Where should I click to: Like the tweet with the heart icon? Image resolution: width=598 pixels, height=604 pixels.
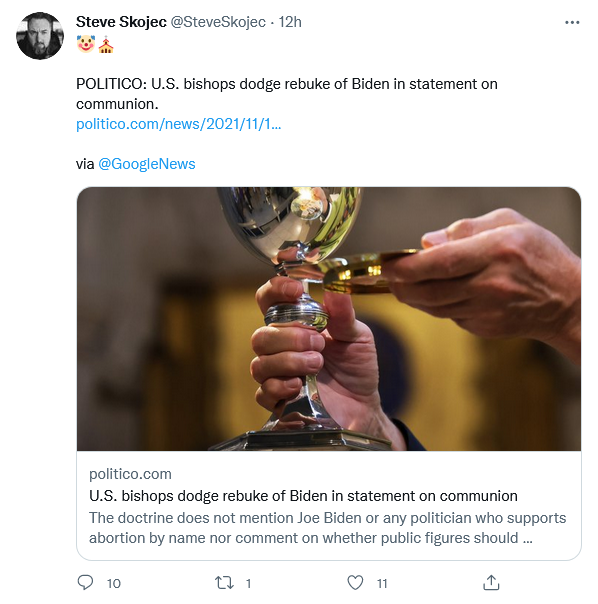click(355, 582)
